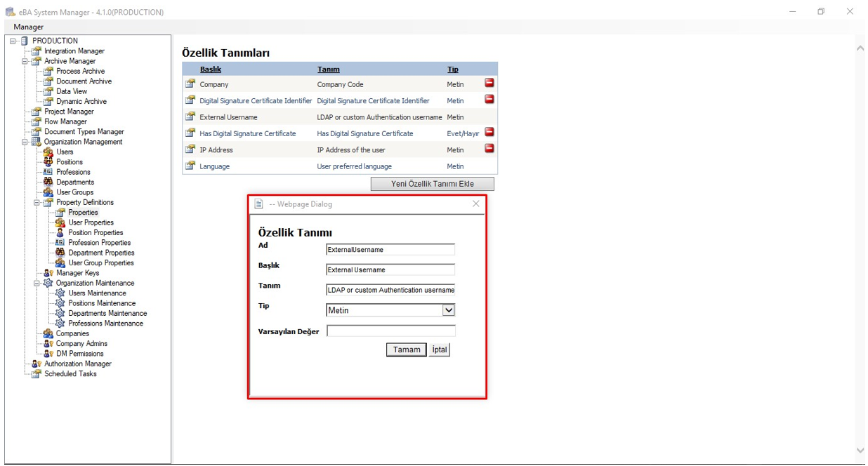Click the User Groups icon
Screen dimensions: 868x466
[x=48, y=192]
